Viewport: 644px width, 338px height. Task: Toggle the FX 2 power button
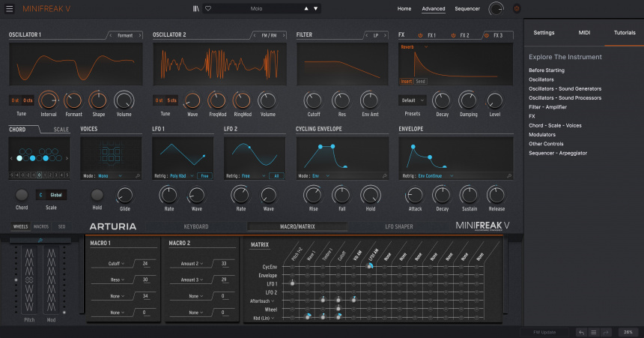[453, 35]
